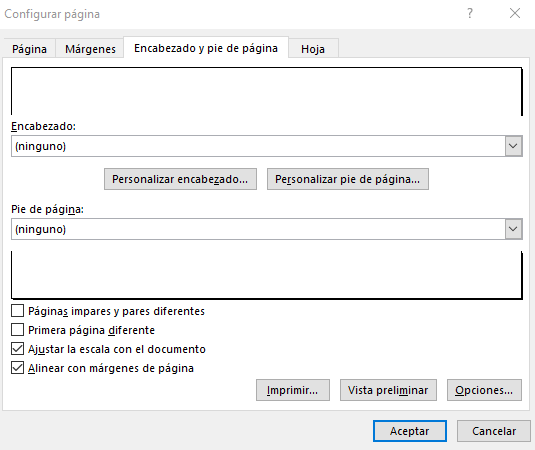The image size is (535, 450).
Task: Close the Configurar página dialog
Action: pyautogui.click(x=515, y=14)
